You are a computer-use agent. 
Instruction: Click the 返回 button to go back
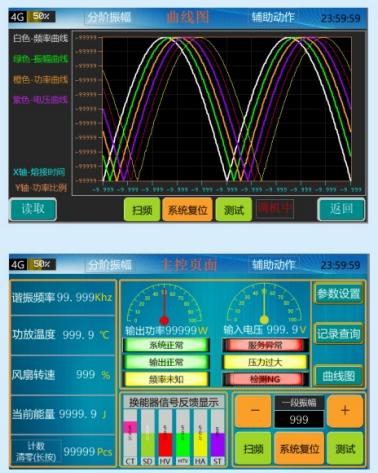tap(341, 209)
